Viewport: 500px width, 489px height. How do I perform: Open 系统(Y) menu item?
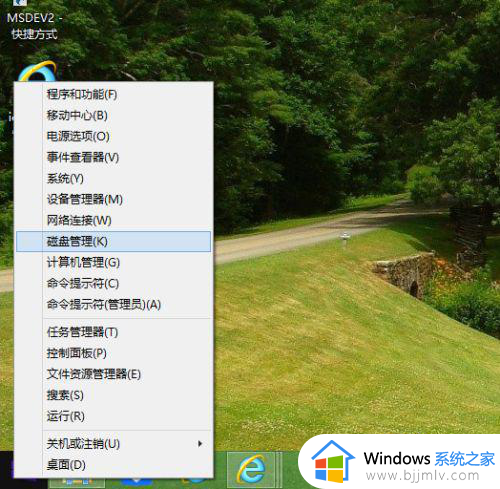pos(113,178)
